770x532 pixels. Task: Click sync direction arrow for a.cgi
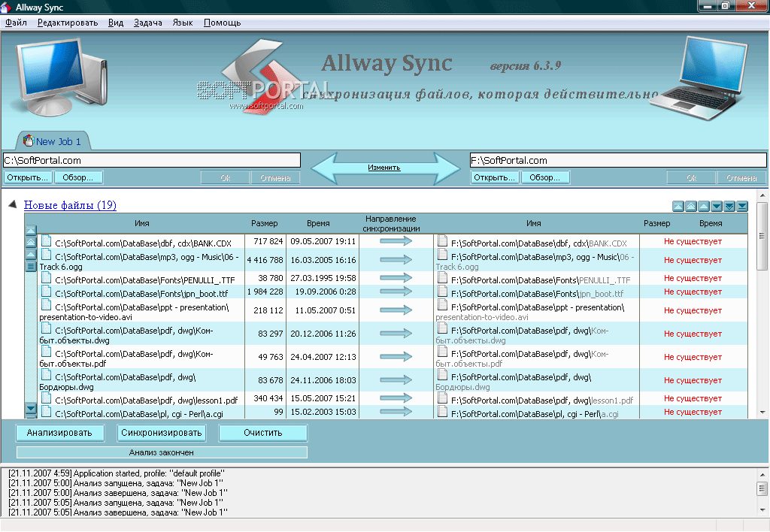point(396,412)
